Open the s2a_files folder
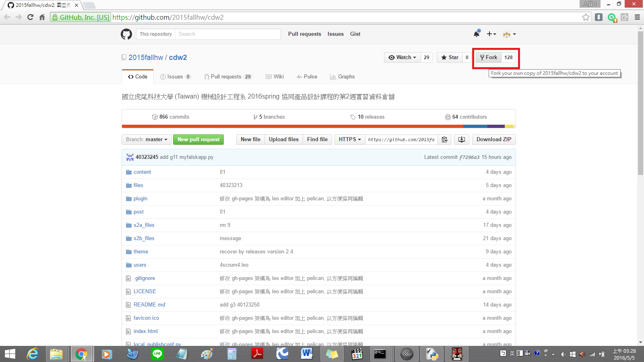This screenshot has width=644, height=362. 144,225
